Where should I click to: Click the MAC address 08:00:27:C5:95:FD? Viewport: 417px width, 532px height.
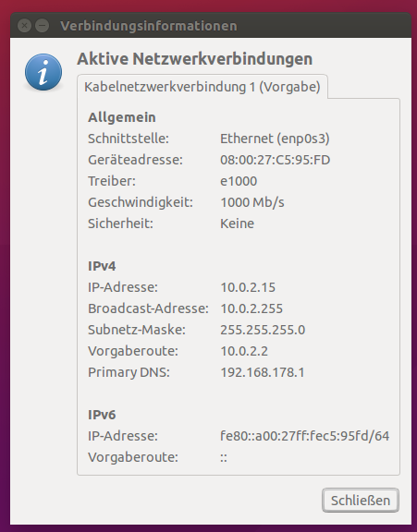(275, 160)
